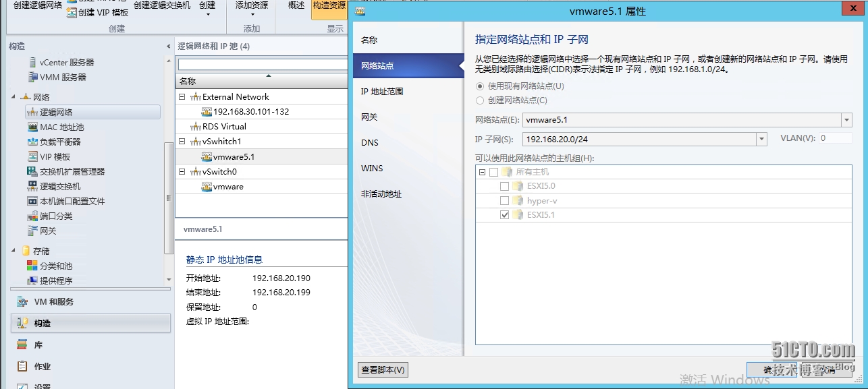Select the 使用现有网络站点(U) radio button

point(480,86)
